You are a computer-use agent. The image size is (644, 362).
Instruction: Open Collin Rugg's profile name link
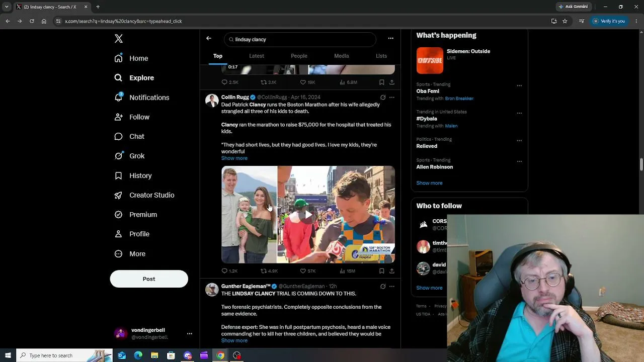pyautogui.click(x=235, y=97)
